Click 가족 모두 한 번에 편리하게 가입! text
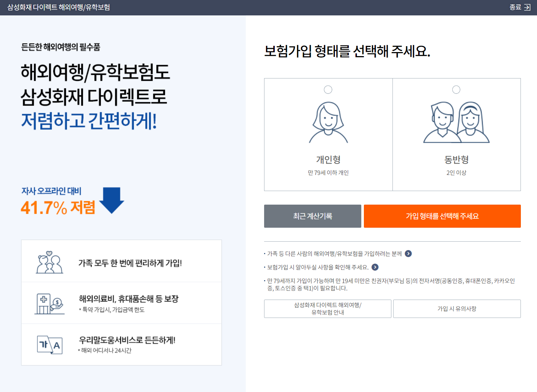The image size is (537, 392). click(x=130, y=263)
